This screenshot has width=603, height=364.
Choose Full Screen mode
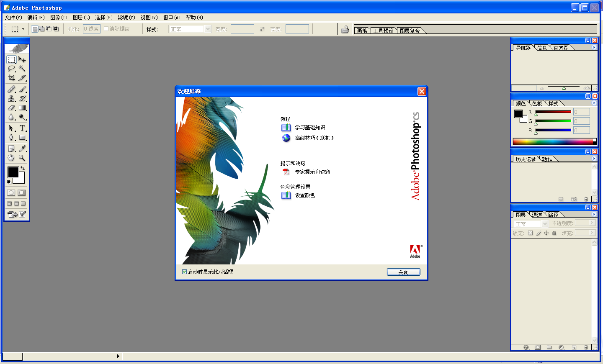(x=23, y=204)
